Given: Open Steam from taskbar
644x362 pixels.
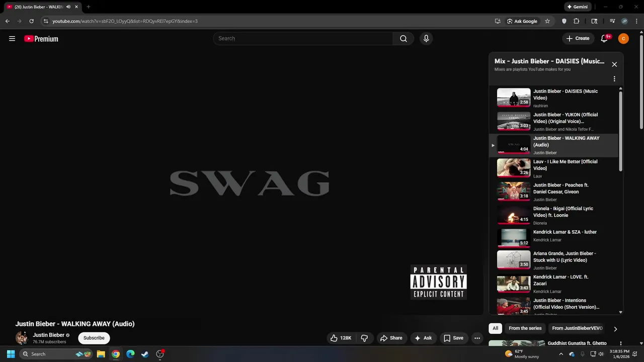Looking at the screenshot, I should click(145, 354).
